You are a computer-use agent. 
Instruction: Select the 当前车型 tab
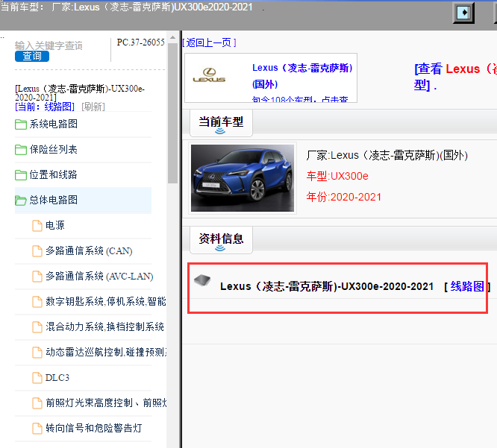[221, 123]
